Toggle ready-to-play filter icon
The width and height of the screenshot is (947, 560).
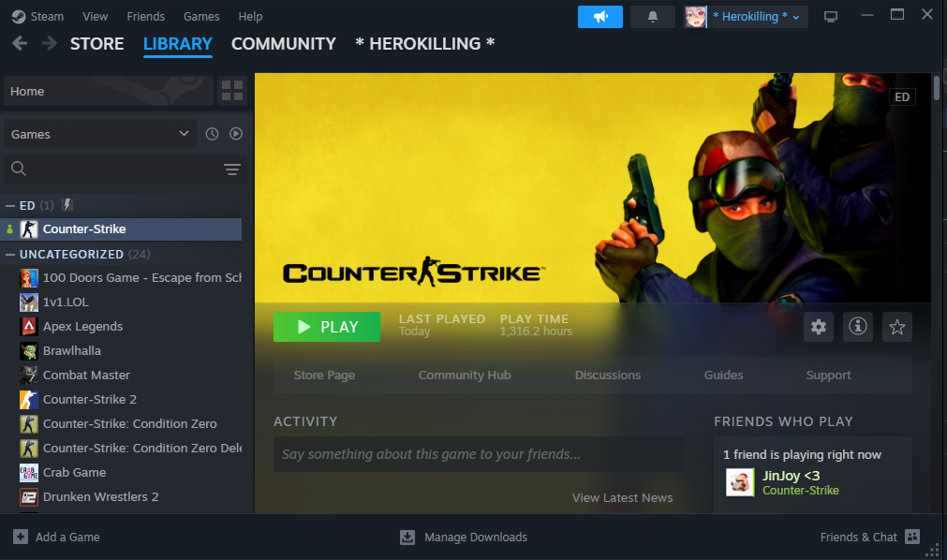(236, 134)
